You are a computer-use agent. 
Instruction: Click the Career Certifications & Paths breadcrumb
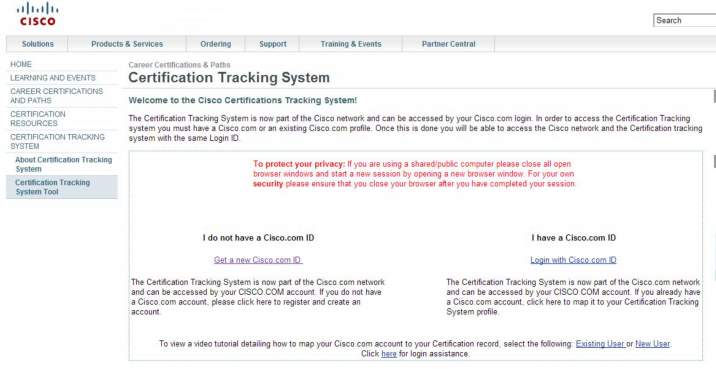[179, 65]
